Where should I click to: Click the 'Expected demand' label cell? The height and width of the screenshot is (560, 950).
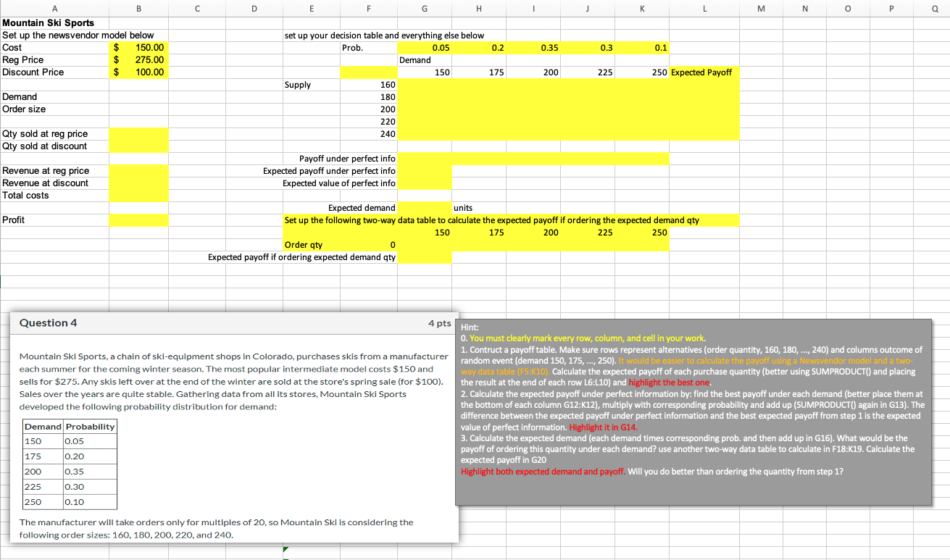[362, 208]
